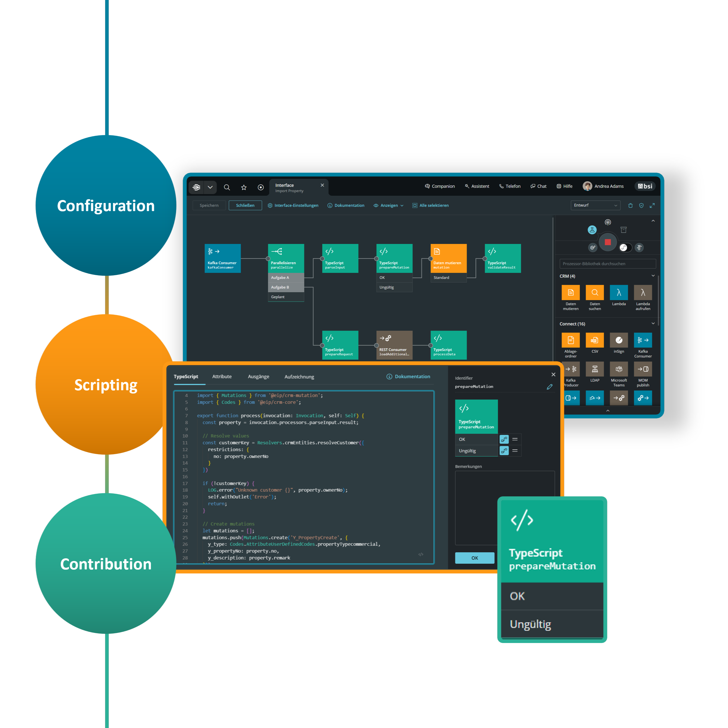Toggle the connection icon for OK outlet
The image size is (728, 728).
504,439
